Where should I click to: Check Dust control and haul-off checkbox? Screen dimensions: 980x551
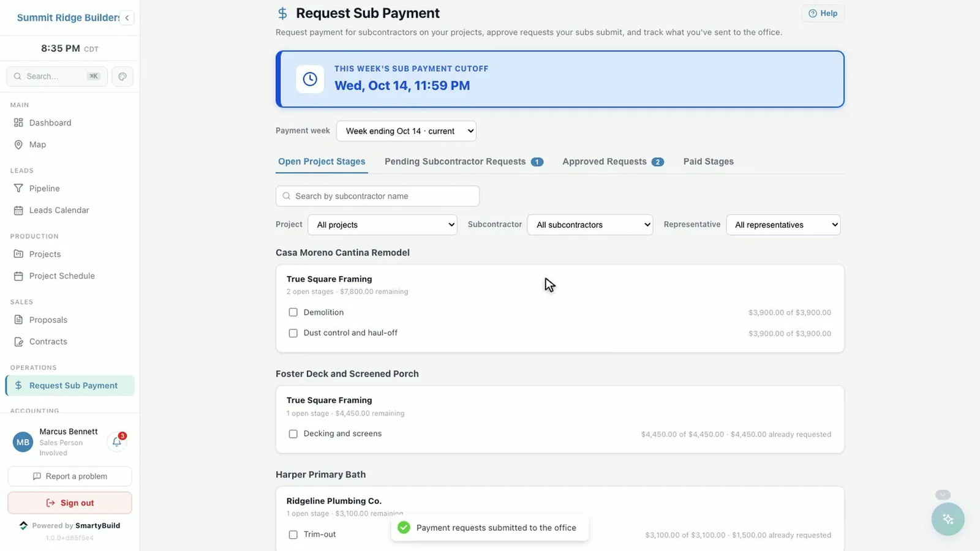(x=293, y=333)
